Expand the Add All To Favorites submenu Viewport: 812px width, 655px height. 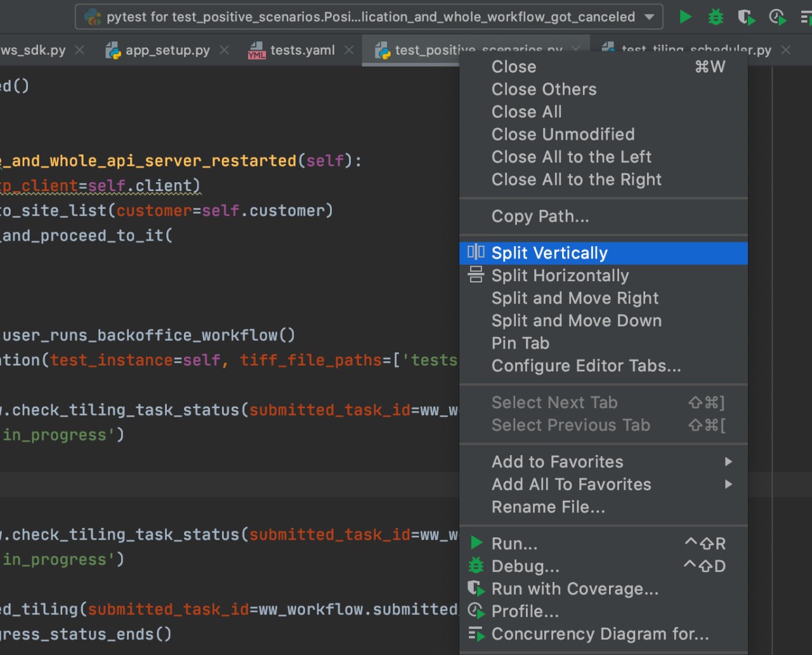click(x=603, y=484)
